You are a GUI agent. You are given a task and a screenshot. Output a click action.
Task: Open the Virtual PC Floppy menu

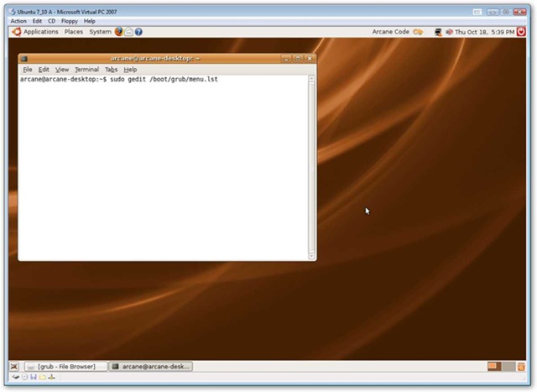click(x=68, y=21)
